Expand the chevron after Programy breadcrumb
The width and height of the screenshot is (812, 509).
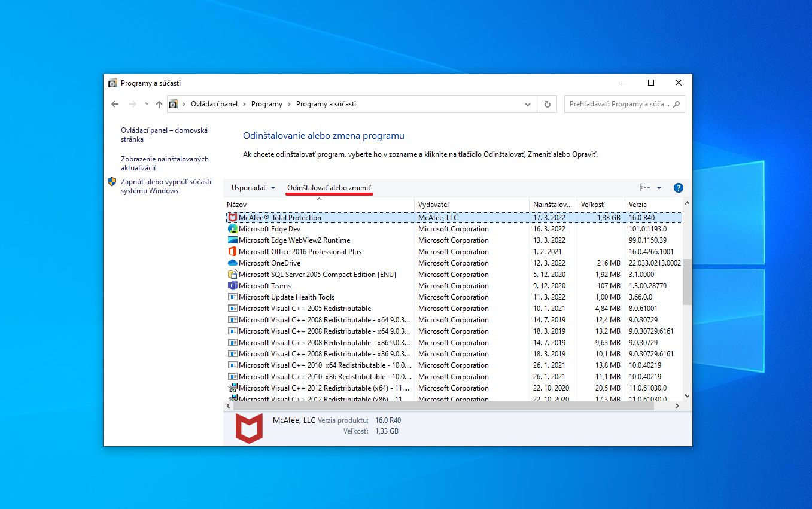pyautogui.click(x=290, y=104)
